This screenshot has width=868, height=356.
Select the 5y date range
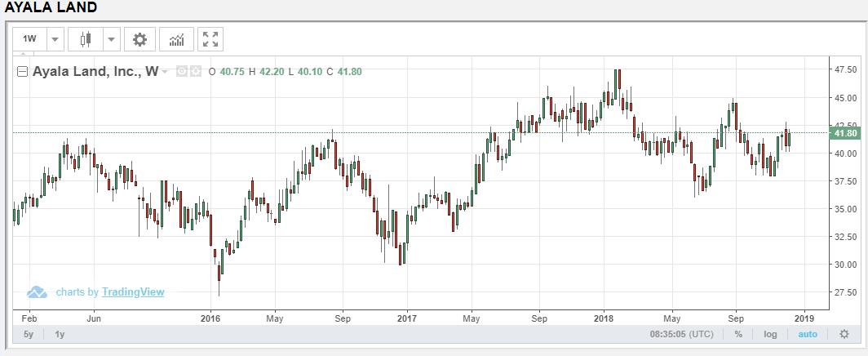coord(29,334)
